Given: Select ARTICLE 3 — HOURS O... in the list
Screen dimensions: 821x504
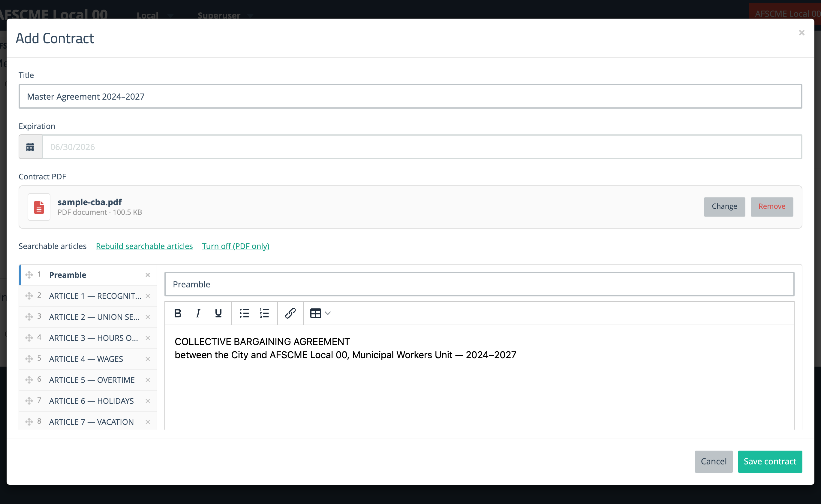Looking at the screenshot, I should click(88, 338).
